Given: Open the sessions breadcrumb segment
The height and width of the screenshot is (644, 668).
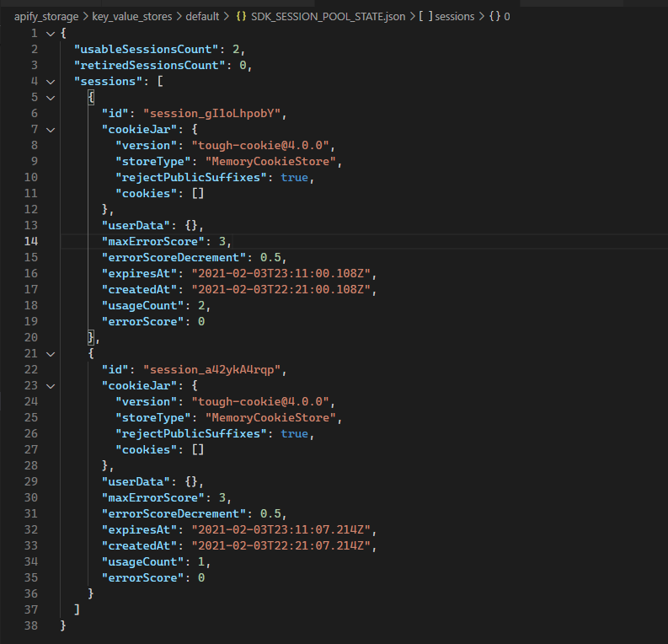Looking at the screenshot, I should pyautogui.click(x=455, y=17).
